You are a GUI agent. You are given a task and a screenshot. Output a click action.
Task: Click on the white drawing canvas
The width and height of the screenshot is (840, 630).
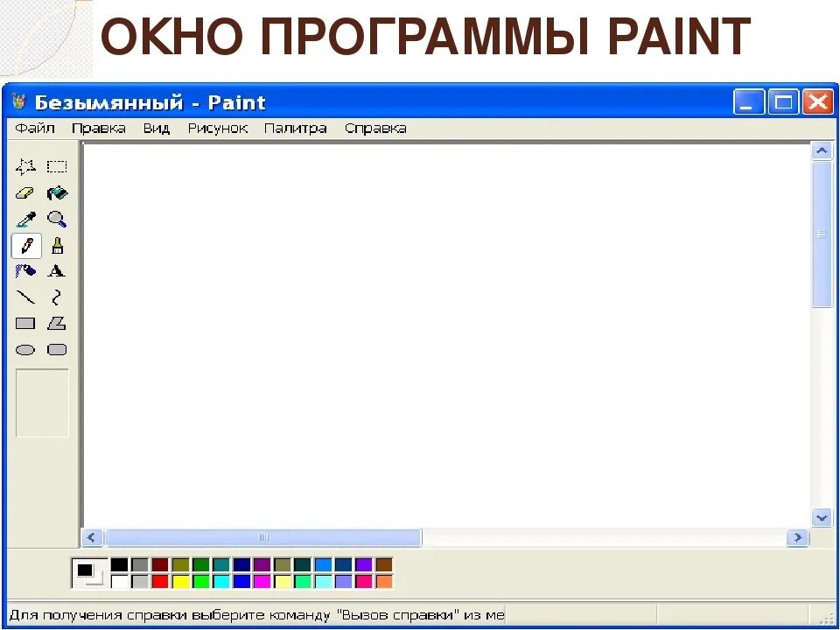click(447, 335)
